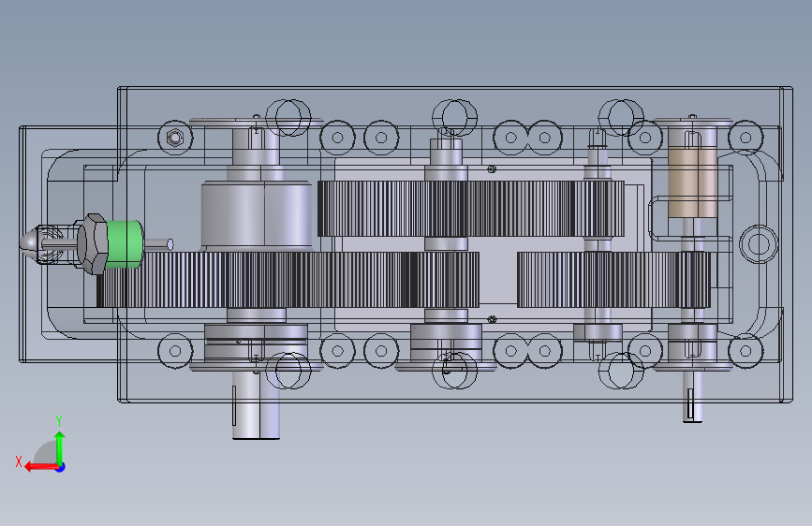The height and width of the screenshot is (526, 812).
Task: Select the long lower-left gear
Action: [288, 280]
